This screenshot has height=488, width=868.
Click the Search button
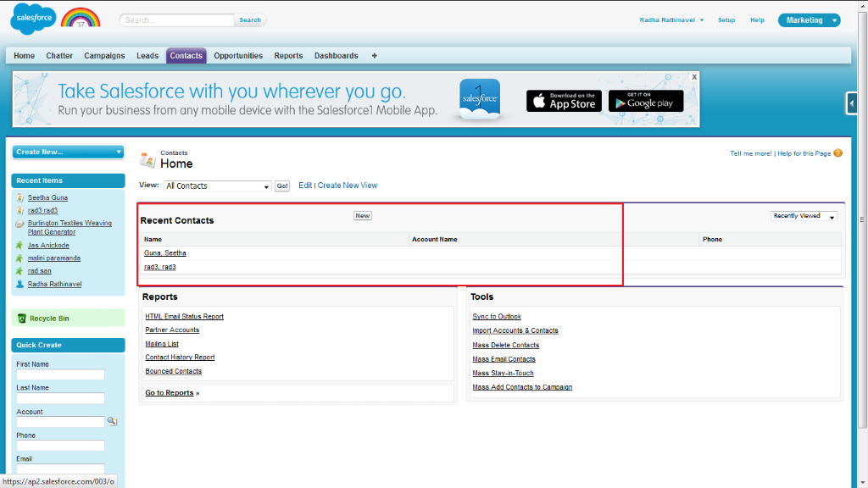pos(250,20)
